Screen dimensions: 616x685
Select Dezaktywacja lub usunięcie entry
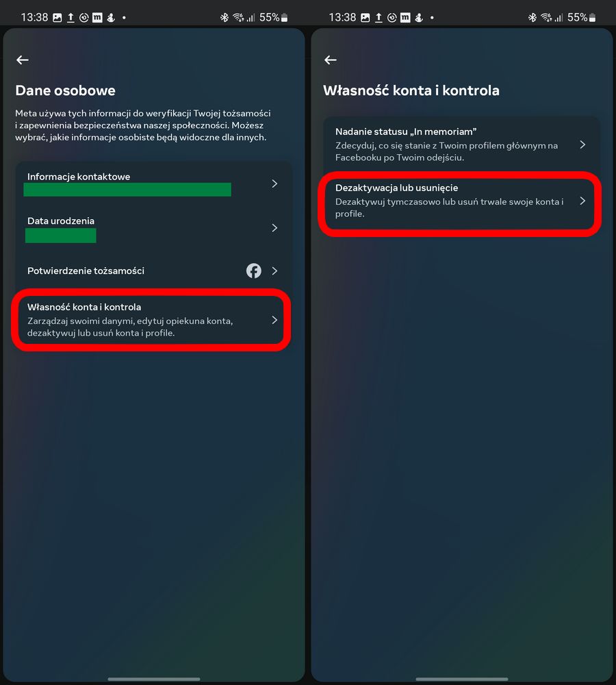(x=460, y=201)
